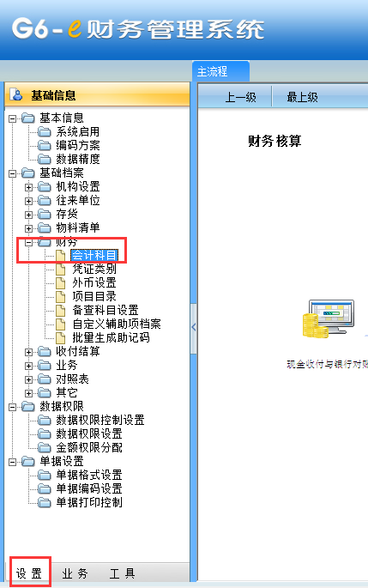The image size is (368, 588).
Task: Click the 编码方案 folder icon
Action: click(45, 146)
